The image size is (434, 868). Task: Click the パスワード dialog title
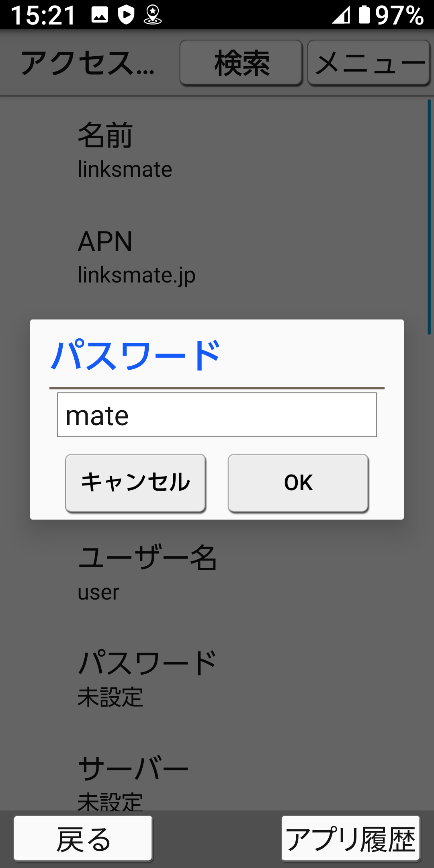[x=135, y=355]
